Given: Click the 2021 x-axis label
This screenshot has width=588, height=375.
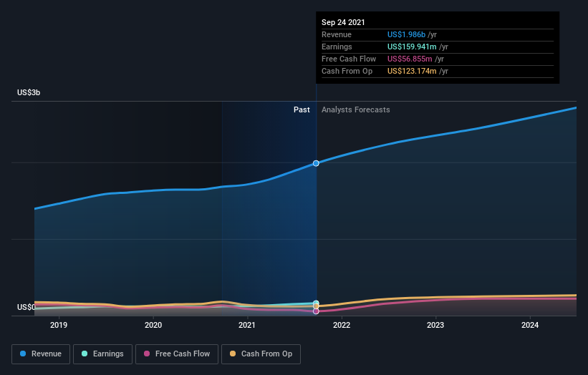Looking at the screenshot, I should tap(247, 325).
